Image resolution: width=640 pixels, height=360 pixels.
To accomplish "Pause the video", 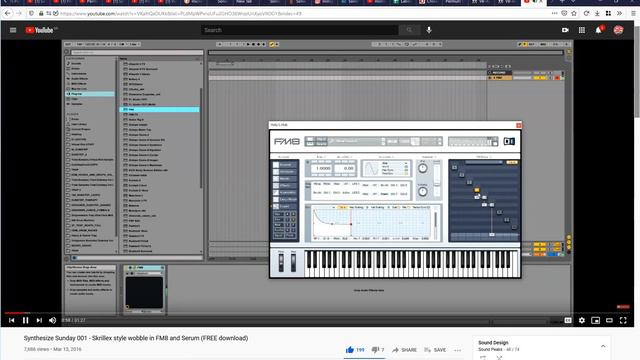I will tap(25, 320).
